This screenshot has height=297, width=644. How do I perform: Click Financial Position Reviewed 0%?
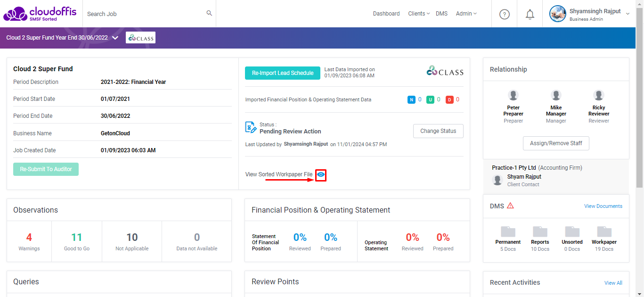click(300, 237)
